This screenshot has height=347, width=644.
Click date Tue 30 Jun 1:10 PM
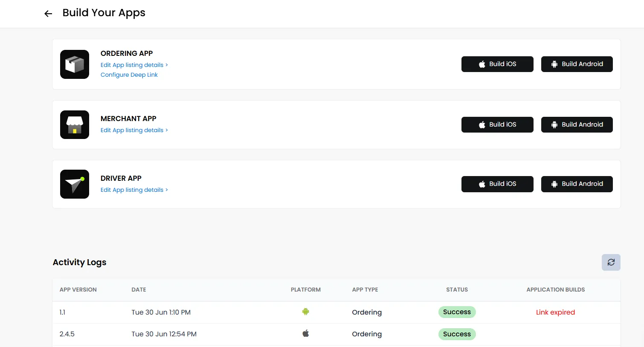point(161,312)
